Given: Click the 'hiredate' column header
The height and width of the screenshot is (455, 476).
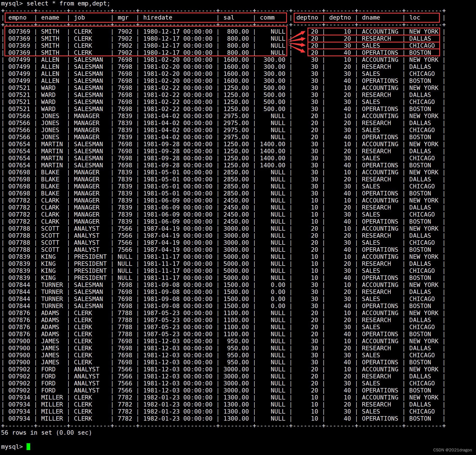Looking at the screenshot, I should 158,18.
